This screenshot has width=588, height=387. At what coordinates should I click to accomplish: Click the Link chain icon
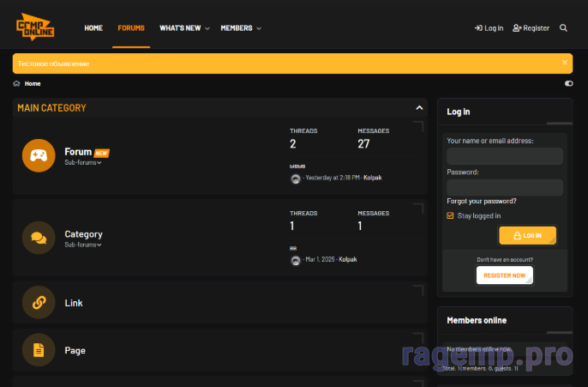[39, 302]
